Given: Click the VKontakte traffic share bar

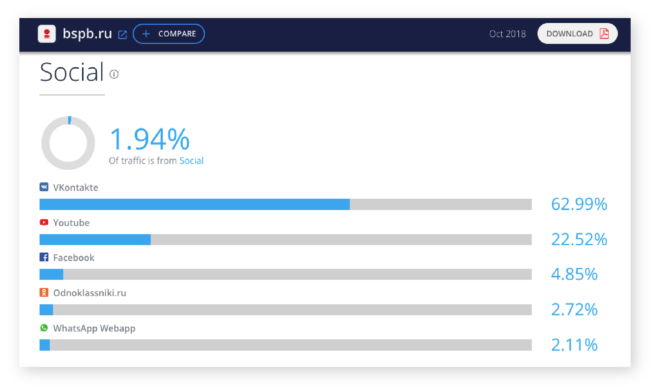Looking at the screenshot, I should 286,204.
